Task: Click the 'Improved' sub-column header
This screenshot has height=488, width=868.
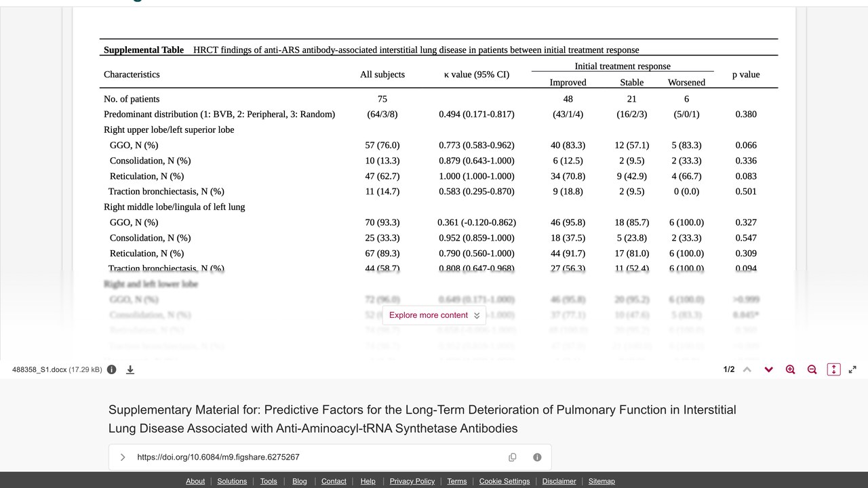Action: 568,83
